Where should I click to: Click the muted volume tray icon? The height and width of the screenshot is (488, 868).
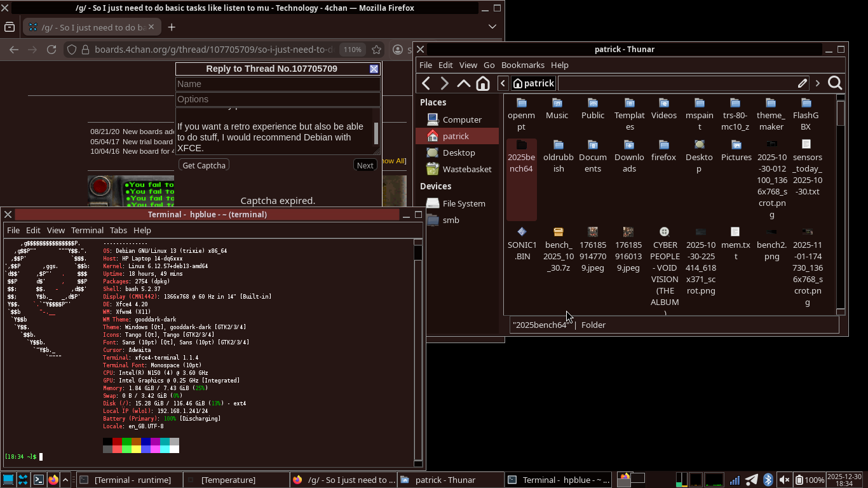[x=784, y=480]
